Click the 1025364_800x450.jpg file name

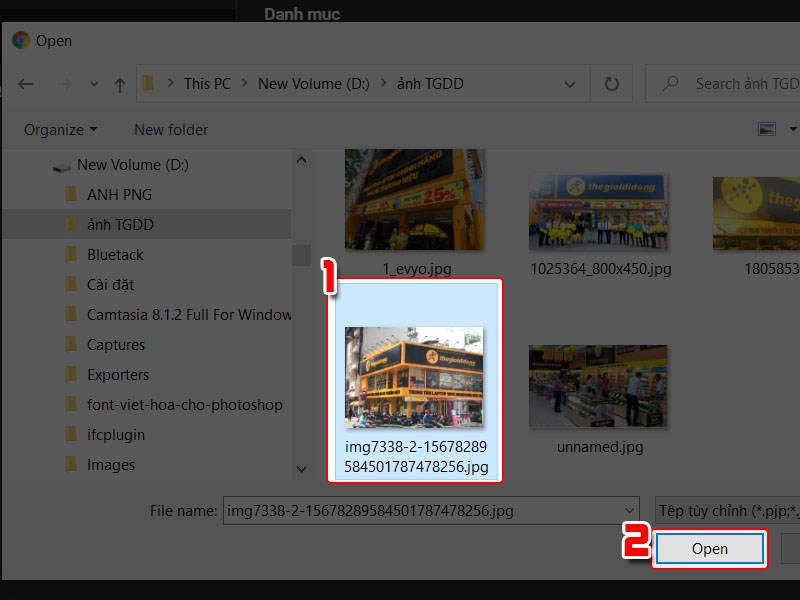tap(601, 269)
